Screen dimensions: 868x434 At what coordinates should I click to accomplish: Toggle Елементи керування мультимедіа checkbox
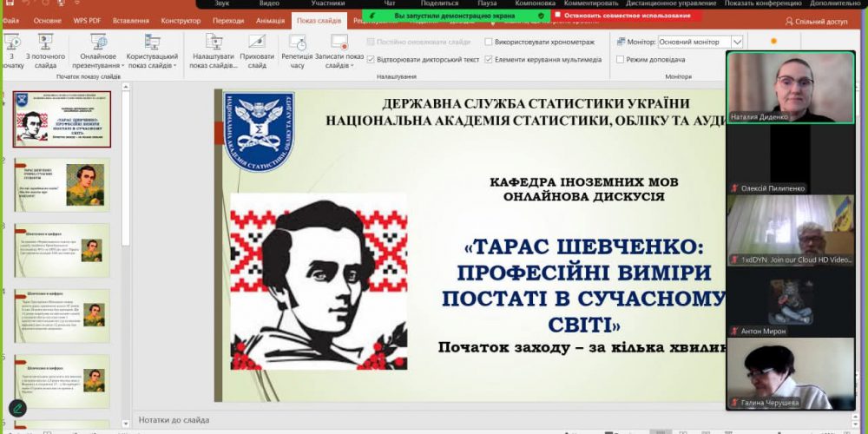coord(488,59)
